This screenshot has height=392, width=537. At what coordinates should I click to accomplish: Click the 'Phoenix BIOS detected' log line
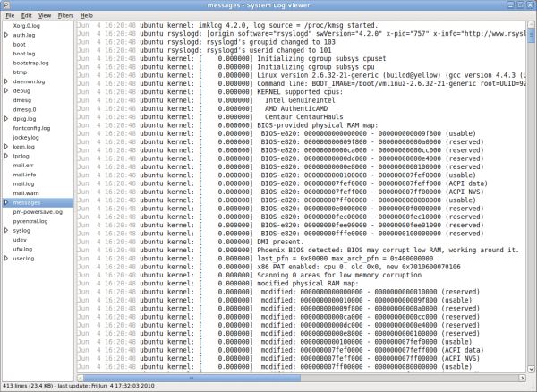(x=298, y=250)
